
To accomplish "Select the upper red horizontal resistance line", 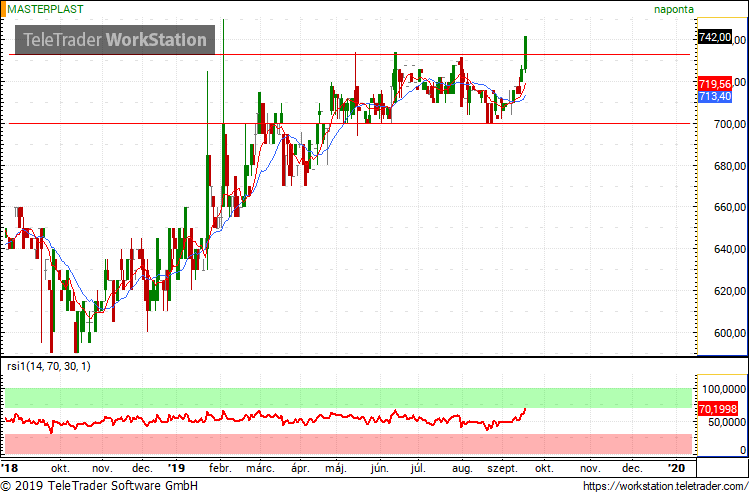I will click(350, 54).
